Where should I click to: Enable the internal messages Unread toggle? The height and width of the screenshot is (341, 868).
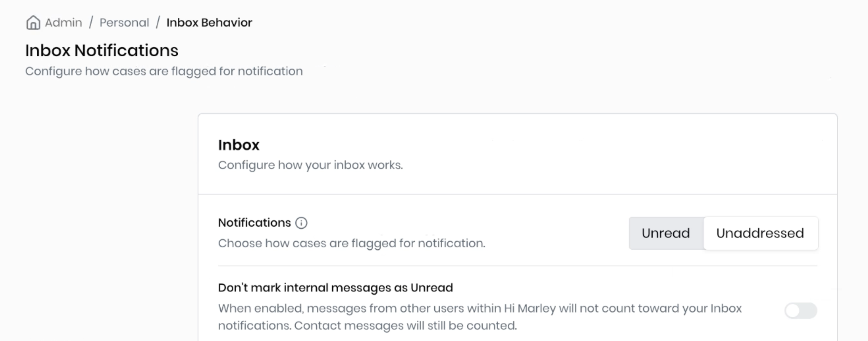pos(801,311)
